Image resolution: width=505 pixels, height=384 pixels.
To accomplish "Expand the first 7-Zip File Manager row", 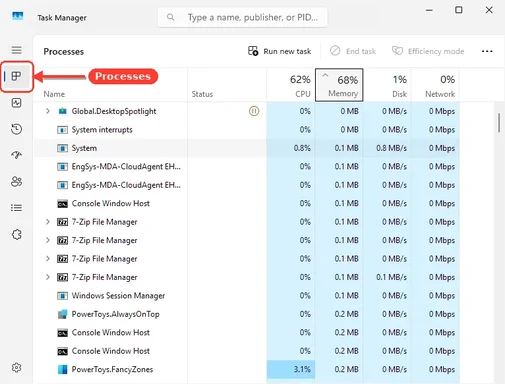I will pos(48,222).
